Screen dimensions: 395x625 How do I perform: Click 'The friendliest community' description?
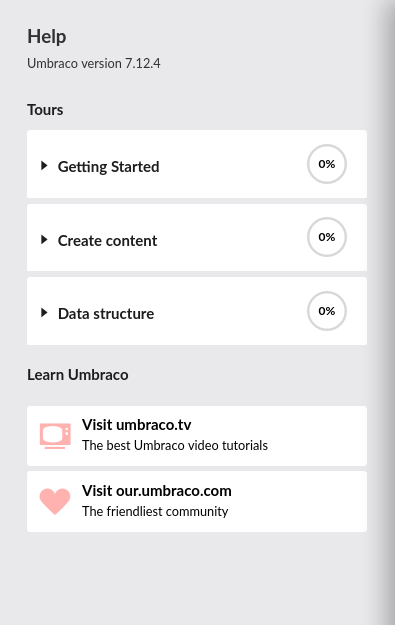coord(155,511)
